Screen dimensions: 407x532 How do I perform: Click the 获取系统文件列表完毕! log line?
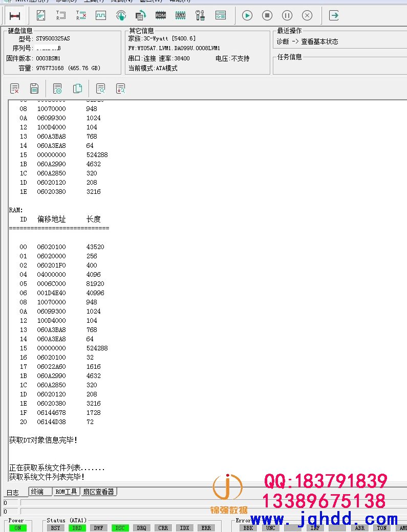pos(47,477)
